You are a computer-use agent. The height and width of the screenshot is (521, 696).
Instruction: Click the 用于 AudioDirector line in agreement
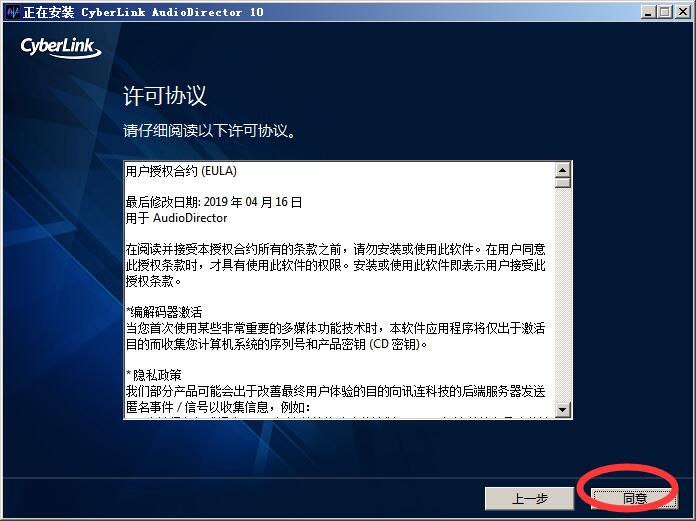click(x=176, y=218)
